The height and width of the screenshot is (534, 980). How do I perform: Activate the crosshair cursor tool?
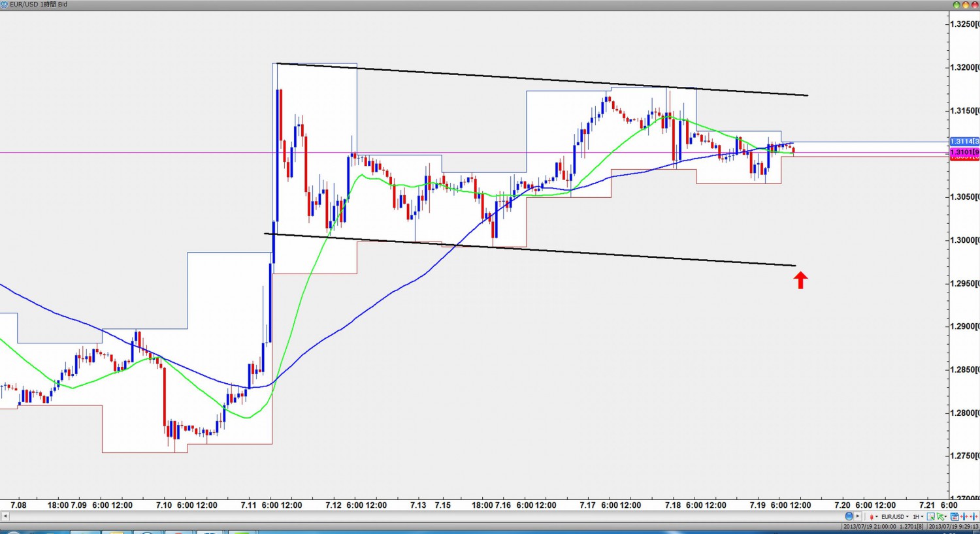click(931, 516)
